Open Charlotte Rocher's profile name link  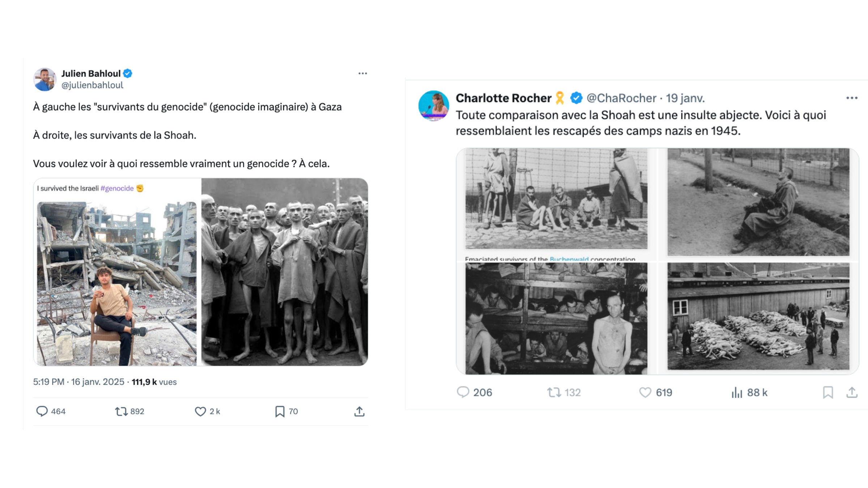pyautogui.click(x=503, y=98)
